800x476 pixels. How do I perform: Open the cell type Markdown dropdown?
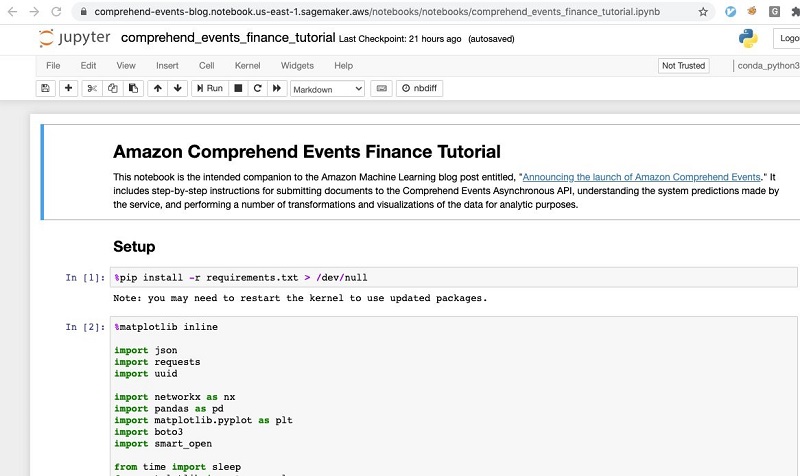pos(327,89)
